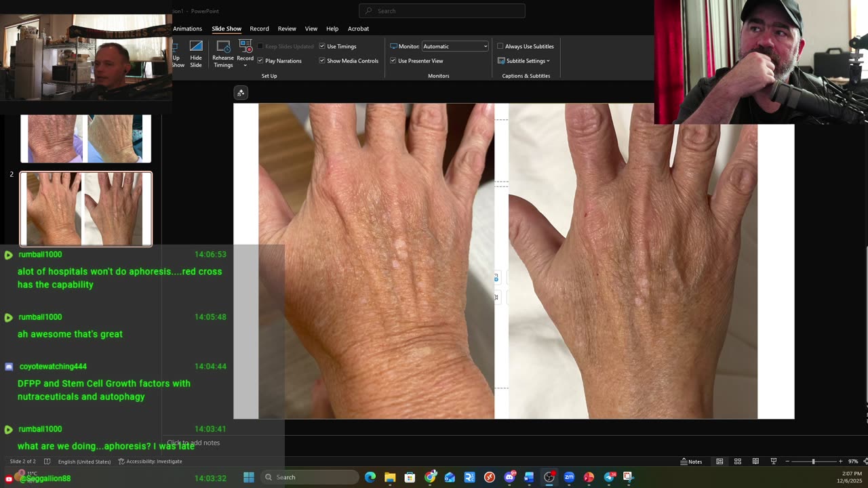Open the View ribbon tab

click(x=311, y=28)
